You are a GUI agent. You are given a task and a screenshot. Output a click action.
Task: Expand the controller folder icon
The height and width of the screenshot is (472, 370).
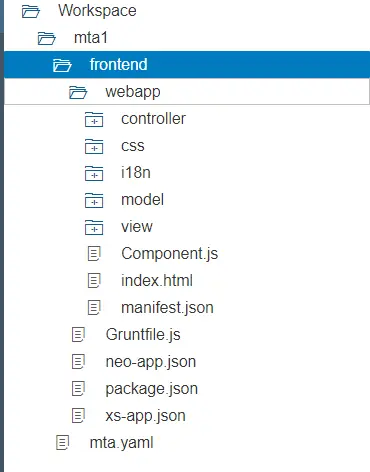94,119
